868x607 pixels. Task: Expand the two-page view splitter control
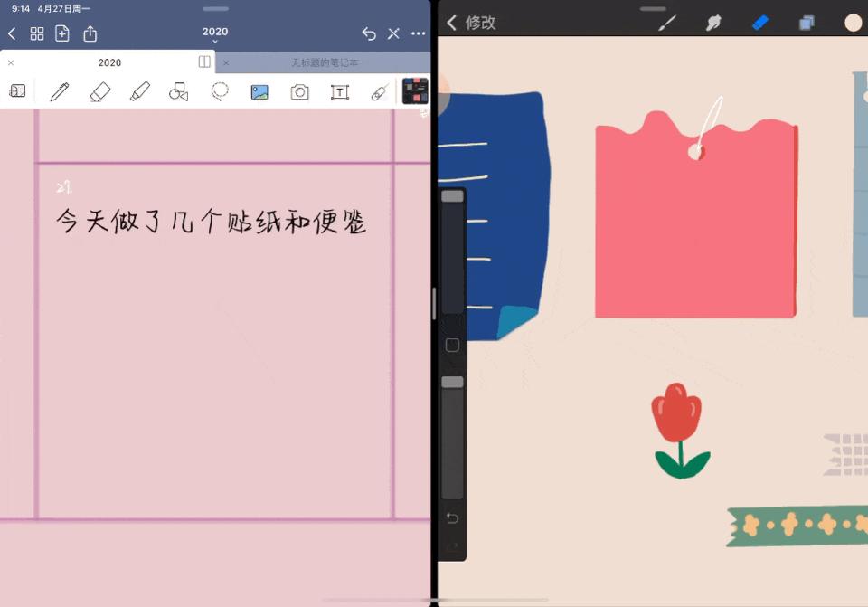(204, 62)
